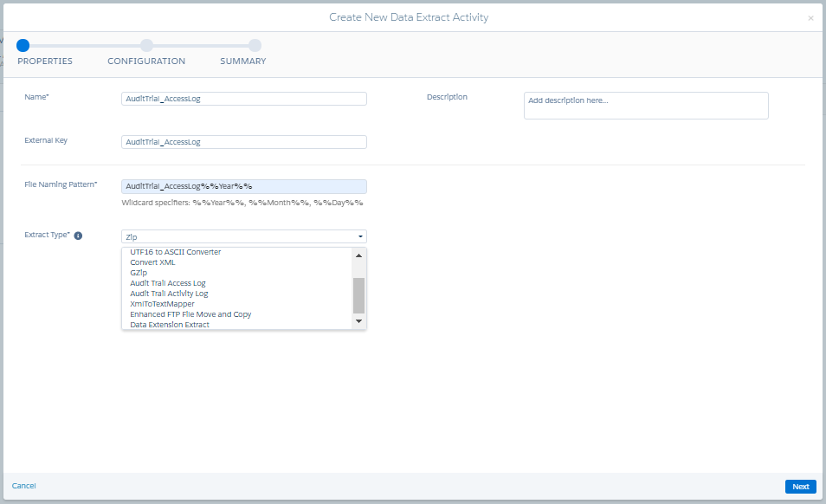Viewport: 826px width, 504px height.
Task: Open the Extract Type dropdown
Action: (x=244, y=236)
